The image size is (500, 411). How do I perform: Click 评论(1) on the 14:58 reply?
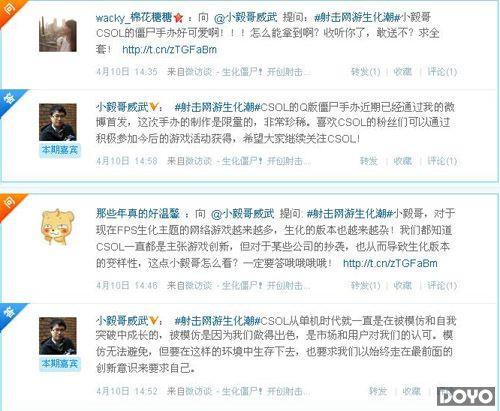coord(442,161)
